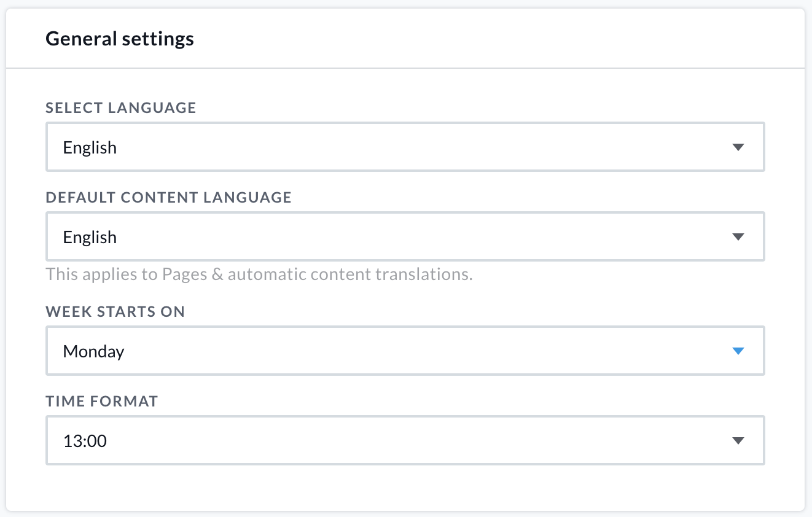
Task: Click the SELECT LANGUAGE field label
Action: [121, 108]
